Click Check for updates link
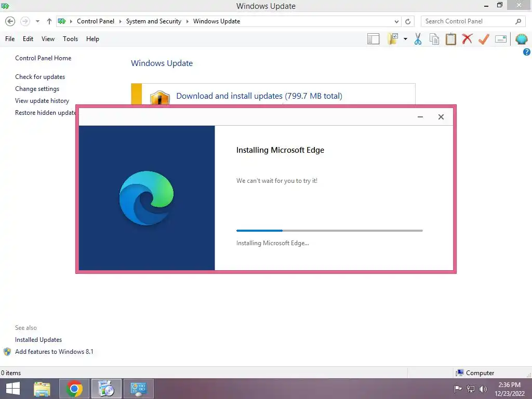 pyautogui.click(x=40, y=77)
